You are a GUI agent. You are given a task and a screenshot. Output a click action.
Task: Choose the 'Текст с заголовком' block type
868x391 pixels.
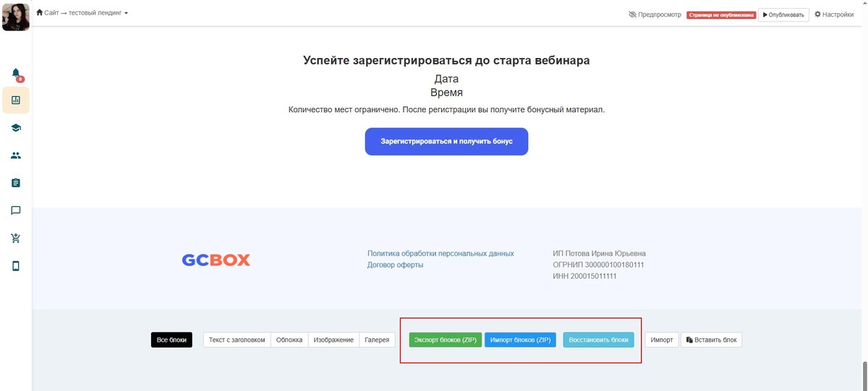click(x=237, y=340)
